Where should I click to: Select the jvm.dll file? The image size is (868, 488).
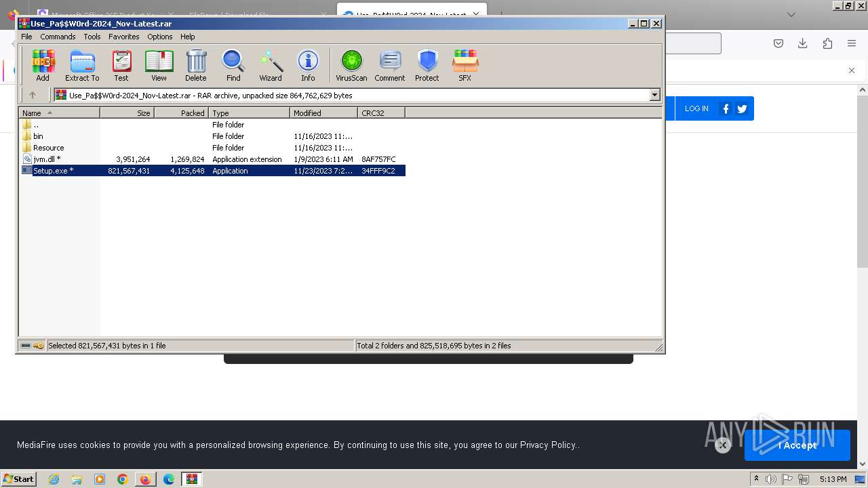click(212, 159)
